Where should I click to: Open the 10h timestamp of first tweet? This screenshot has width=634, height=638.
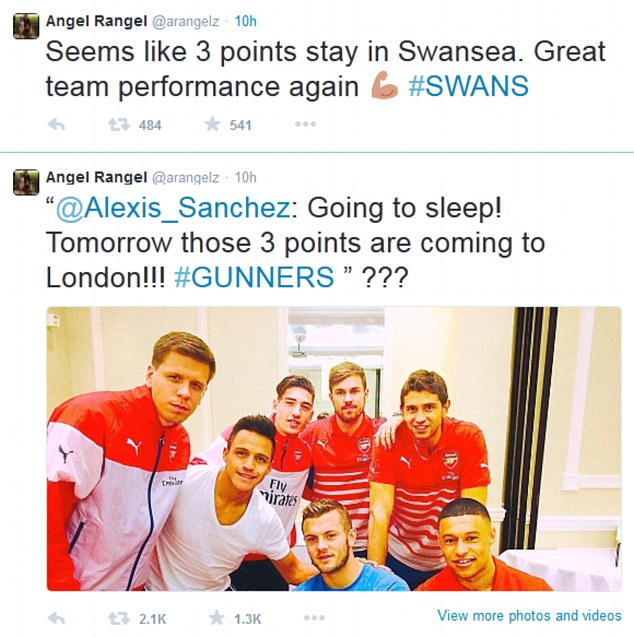[245, 21]
